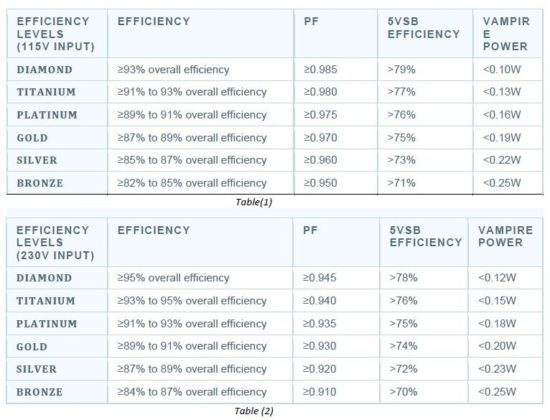Click the DIAMOND row label in Table 1
Viewport: 550px width, 420px height.
[x=45, y=69]
